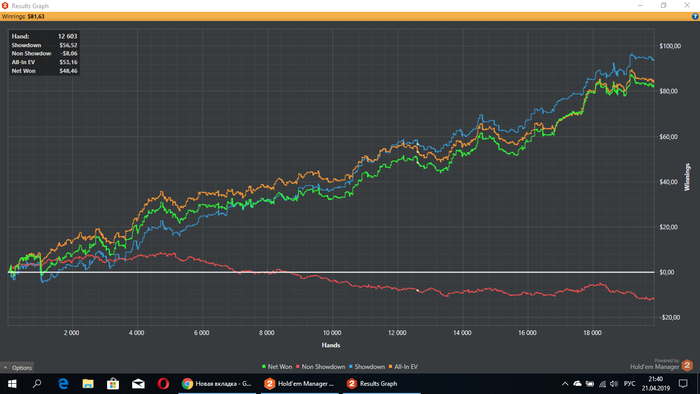Toggle Non Showdown series in legend
700x394 pixels.
(x=320, y=367)
